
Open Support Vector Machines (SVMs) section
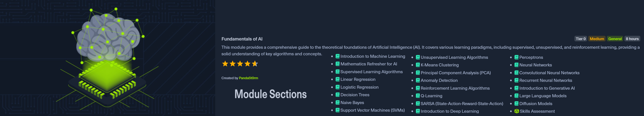pos(372,110)
